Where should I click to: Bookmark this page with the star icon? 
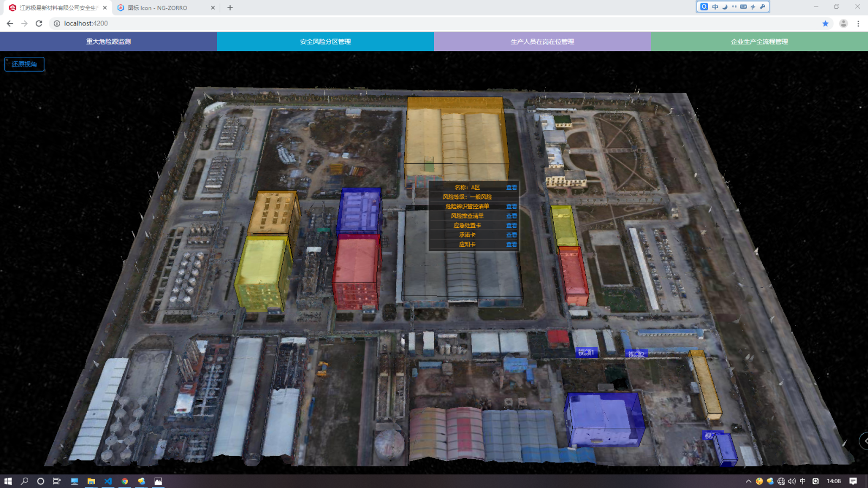point(825,23)
